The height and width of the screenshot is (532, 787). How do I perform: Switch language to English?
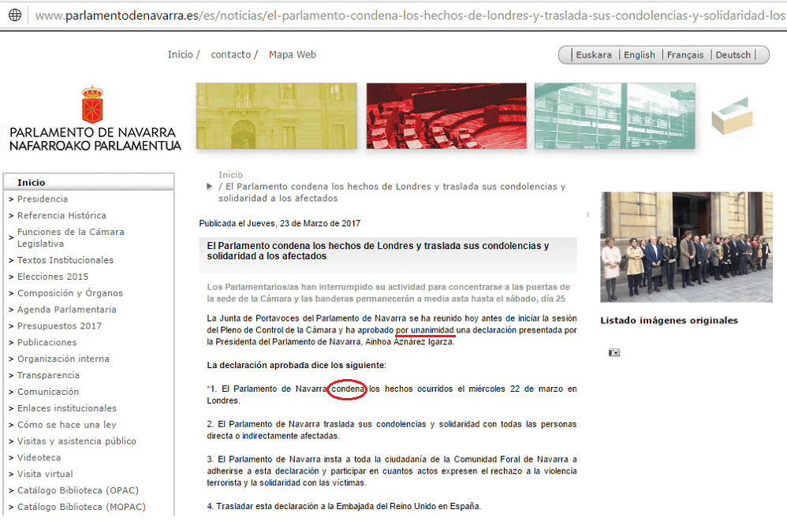pos(639,55)
